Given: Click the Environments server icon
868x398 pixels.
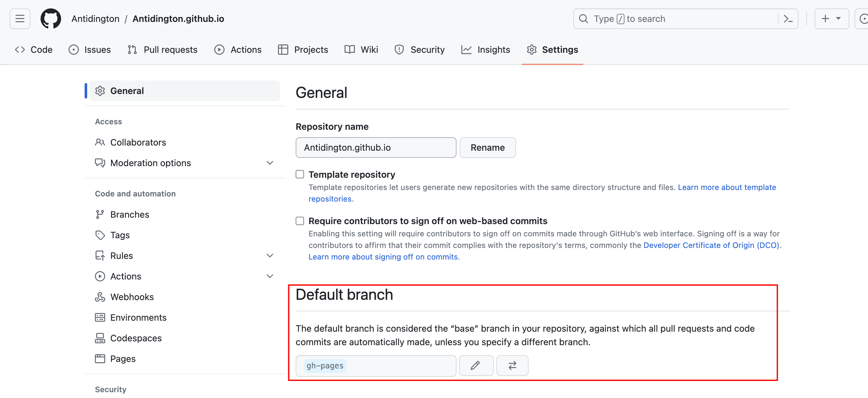Looking at the screenshot, I should coord(100,317).
